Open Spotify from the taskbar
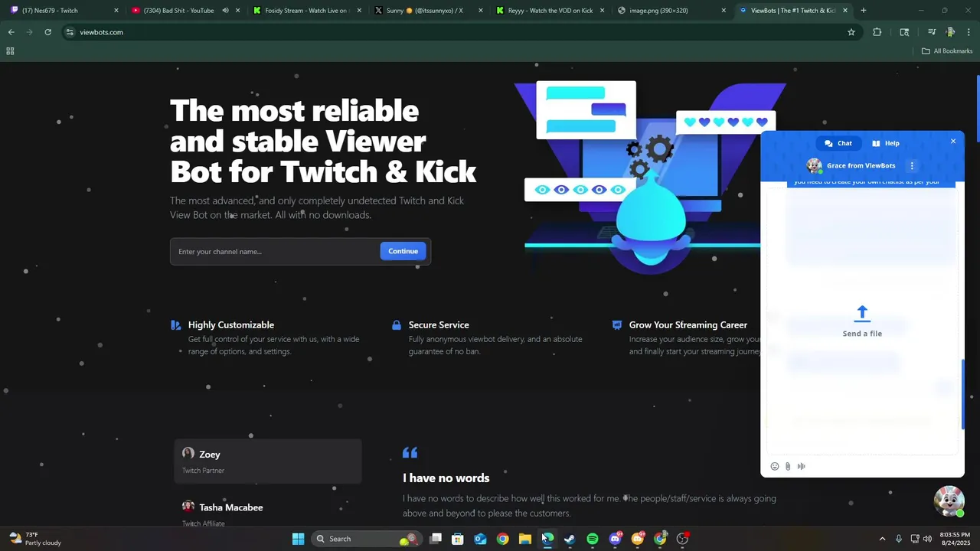Viewport: 980px width, 551px height. click(593, 539)
